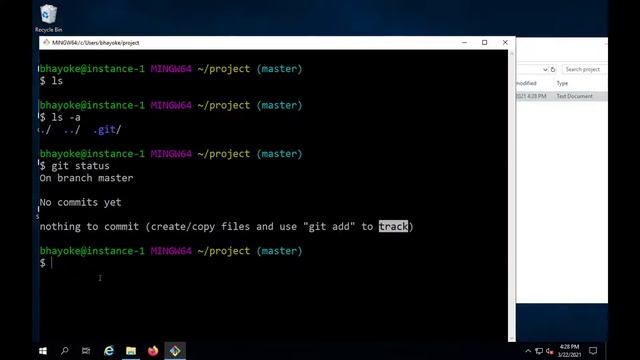Expand the Explorer address history dropdown
This screenshot has width=640, height=360.
[x=545, y=69]
